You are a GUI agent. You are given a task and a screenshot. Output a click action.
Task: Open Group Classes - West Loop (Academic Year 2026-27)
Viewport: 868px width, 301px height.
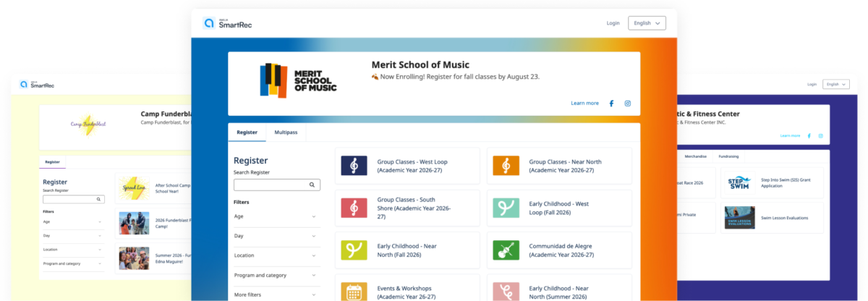click(407, 166)
